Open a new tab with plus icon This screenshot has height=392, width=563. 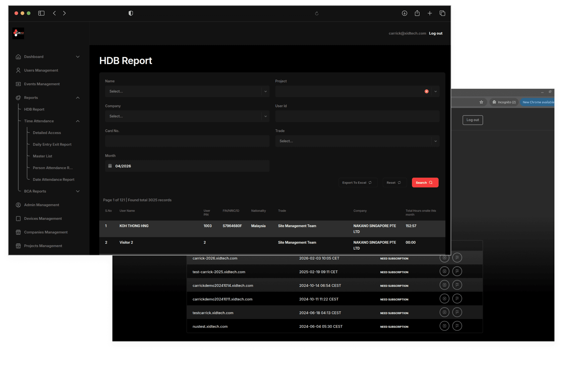[430, 13]
